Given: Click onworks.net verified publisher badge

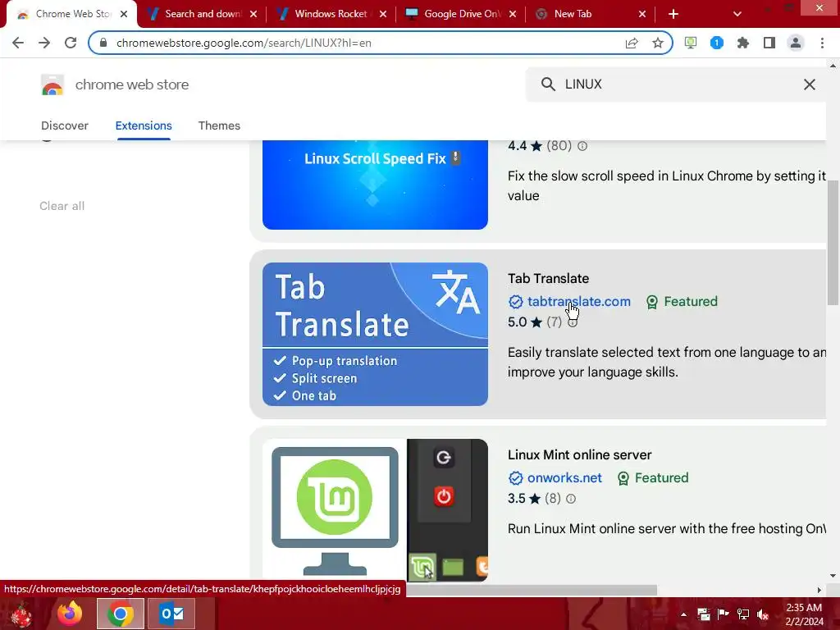Looking at the screenshot, I should (x=515, y=478).
